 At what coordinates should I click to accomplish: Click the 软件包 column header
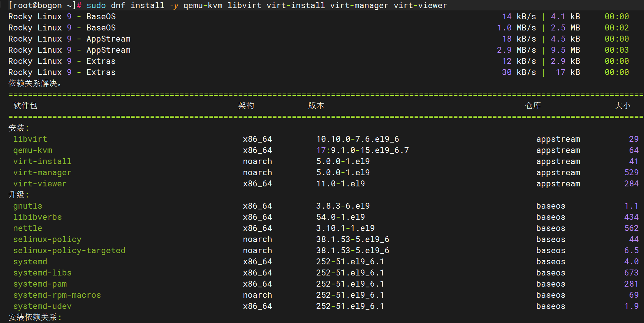click(x=25, y=106)
